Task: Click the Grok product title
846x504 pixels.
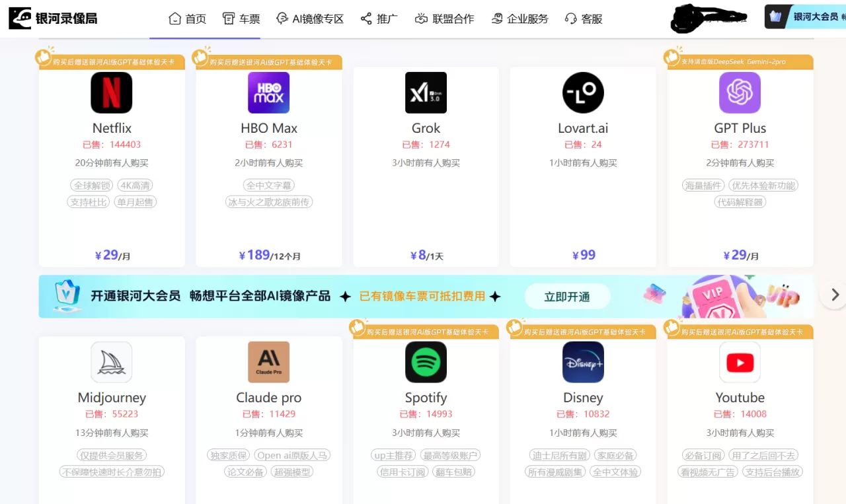Action: [426, 128]
